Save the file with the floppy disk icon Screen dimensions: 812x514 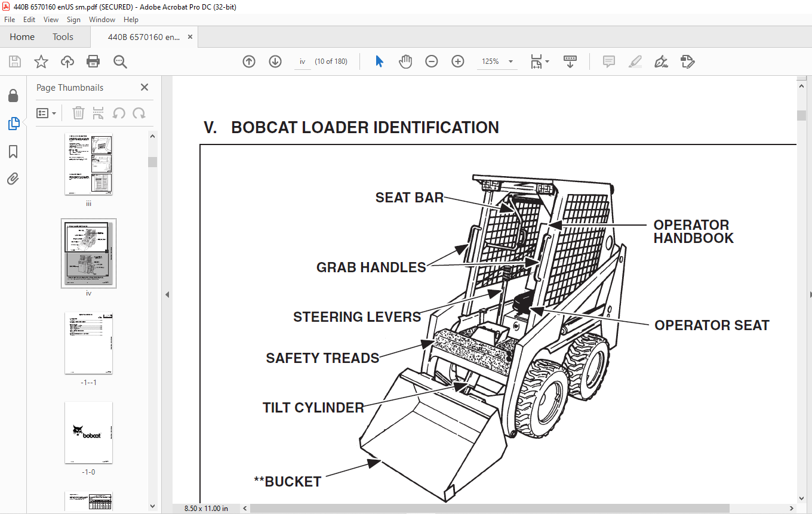(x=15, y=61)
